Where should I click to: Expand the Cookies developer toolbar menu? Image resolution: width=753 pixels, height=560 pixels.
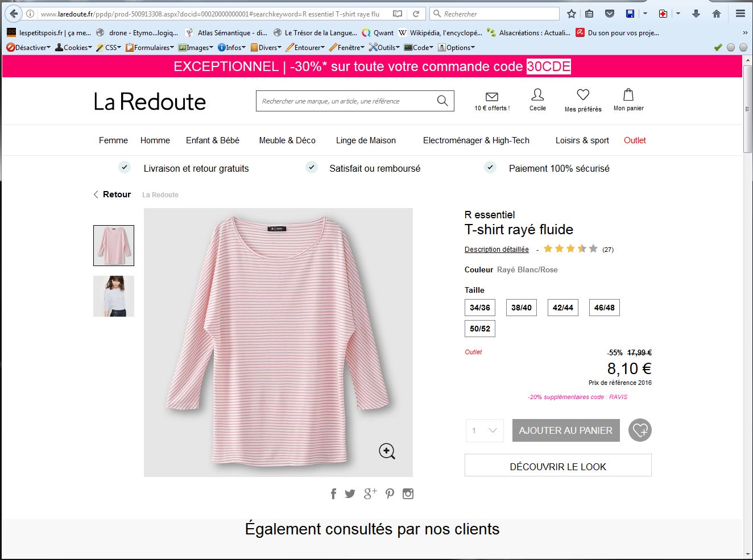pos(74,48)
